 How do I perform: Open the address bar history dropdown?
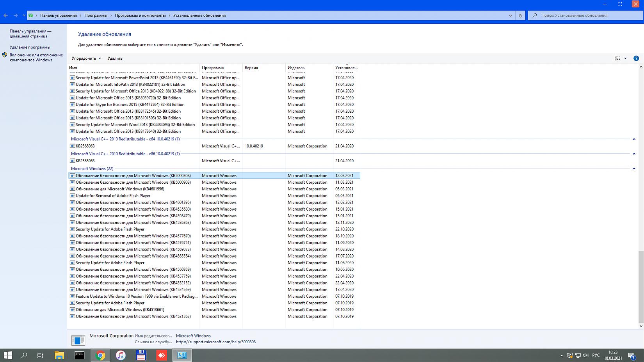(510, 16)
